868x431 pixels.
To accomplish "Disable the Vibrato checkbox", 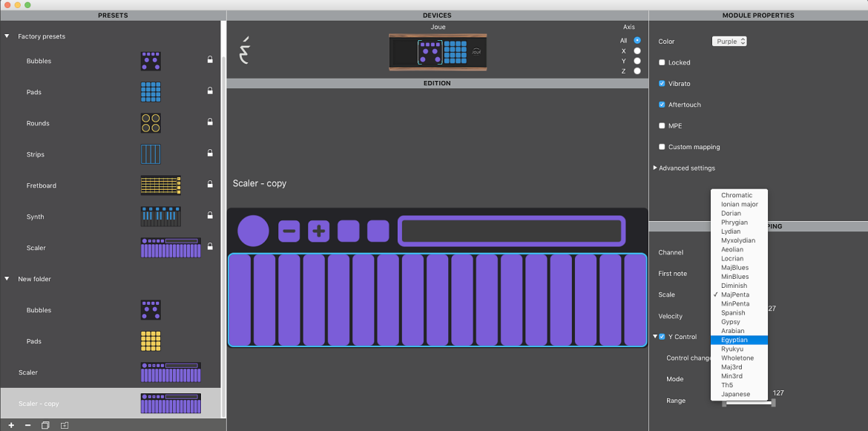I will tap(662, 84).
